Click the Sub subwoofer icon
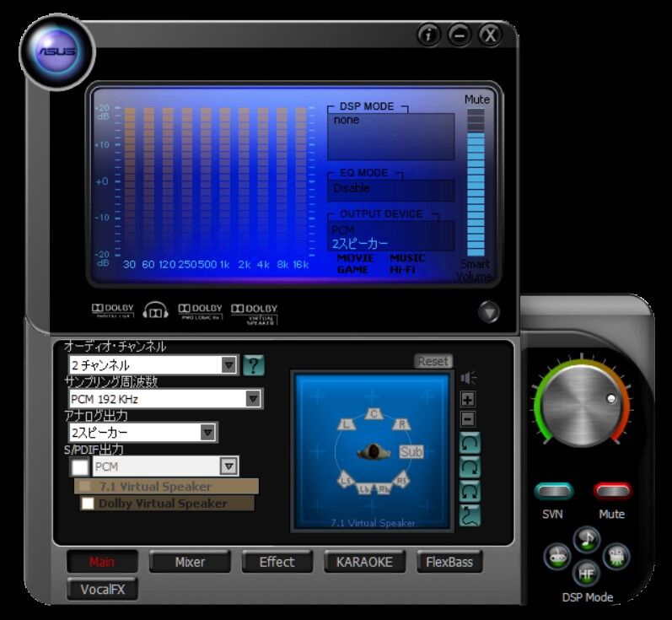Screen dimensions: 672x620 (411, 451)
